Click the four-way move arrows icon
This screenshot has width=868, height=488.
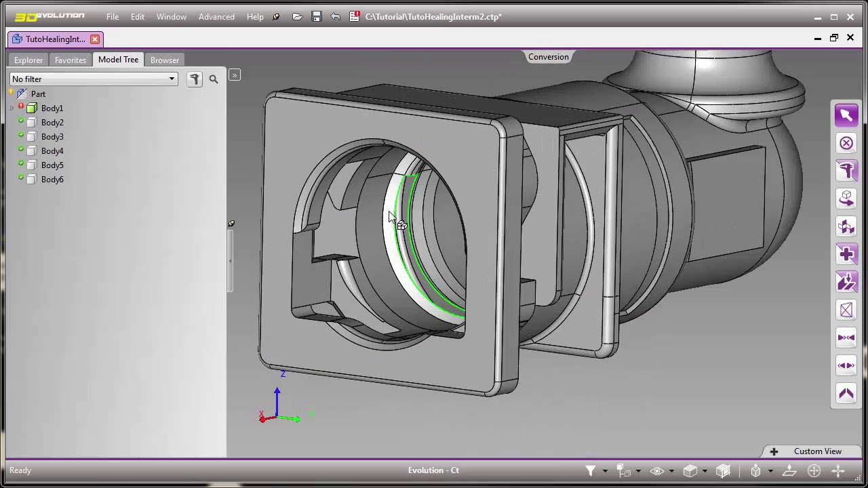(x=838, y=470)
